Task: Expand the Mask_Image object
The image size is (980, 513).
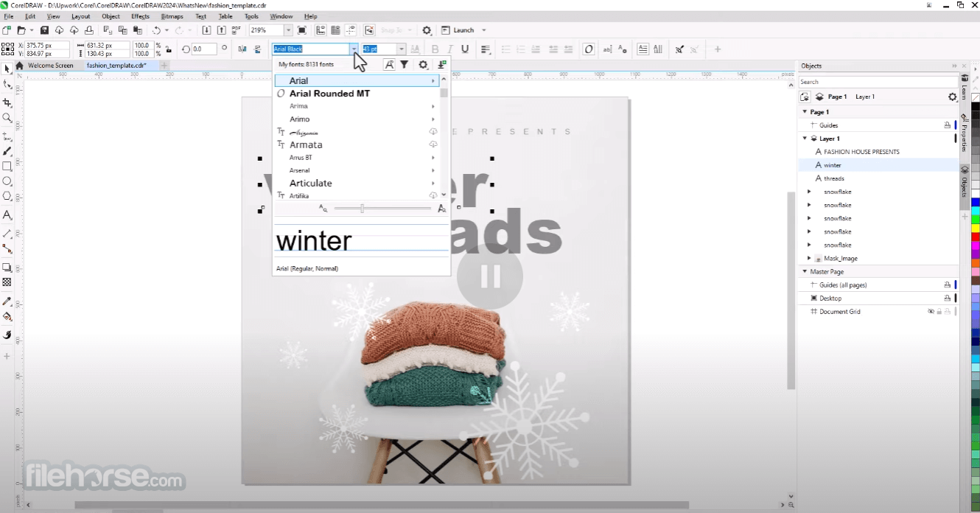Action: [809, 259]
